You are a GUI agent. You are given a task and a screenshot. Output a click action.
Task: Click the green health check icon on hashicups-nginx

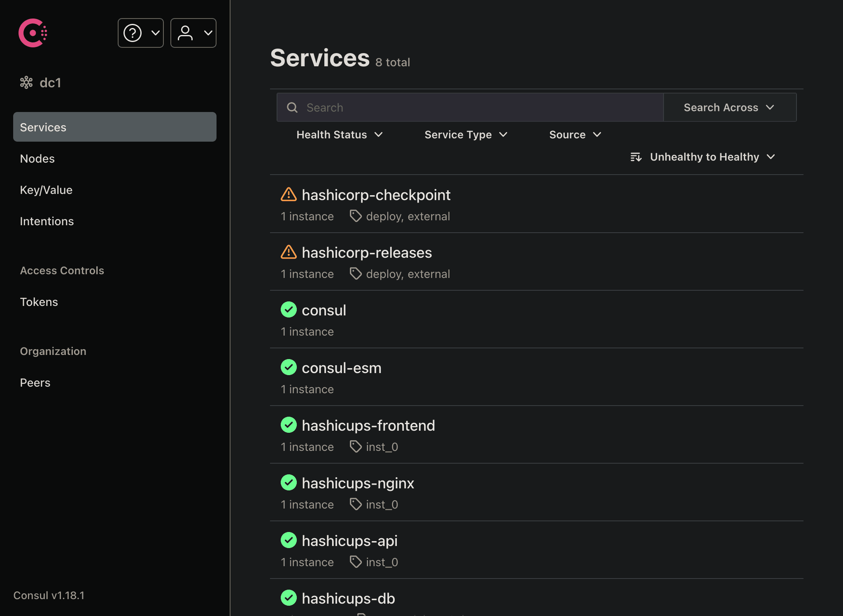[x=288, y=483]
